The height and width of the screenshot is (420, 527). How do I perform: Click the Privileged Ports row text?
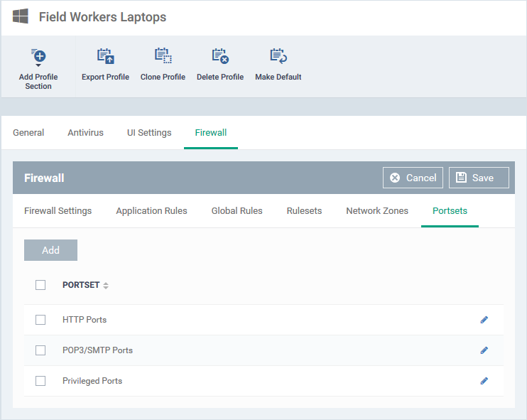[92, 381]
